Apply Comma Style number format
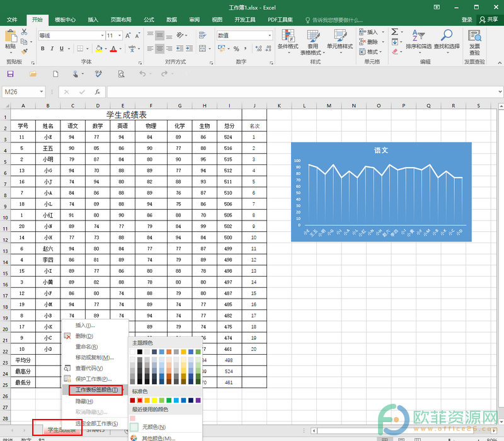Screen dimensions: 504x441 245,49
